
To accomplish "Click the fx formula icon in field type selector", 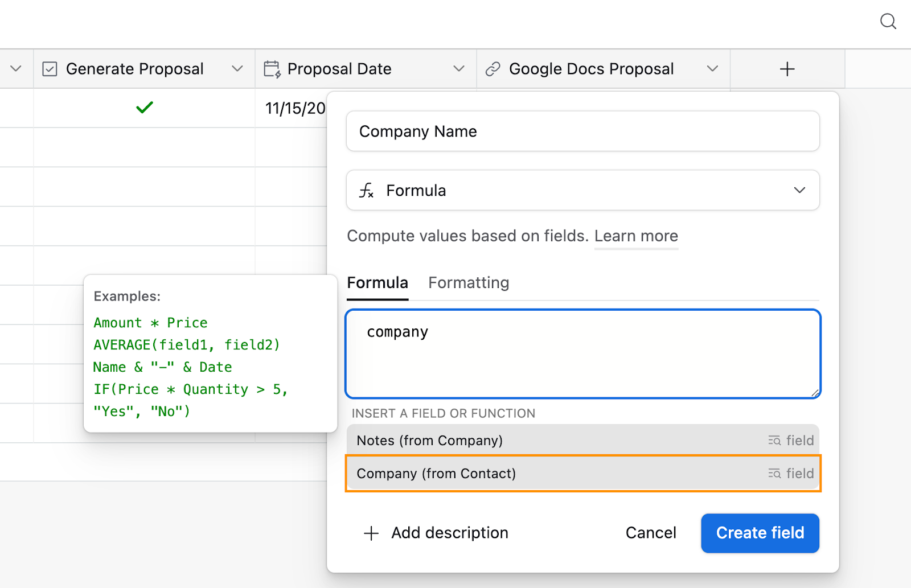I will click(366, 190).
